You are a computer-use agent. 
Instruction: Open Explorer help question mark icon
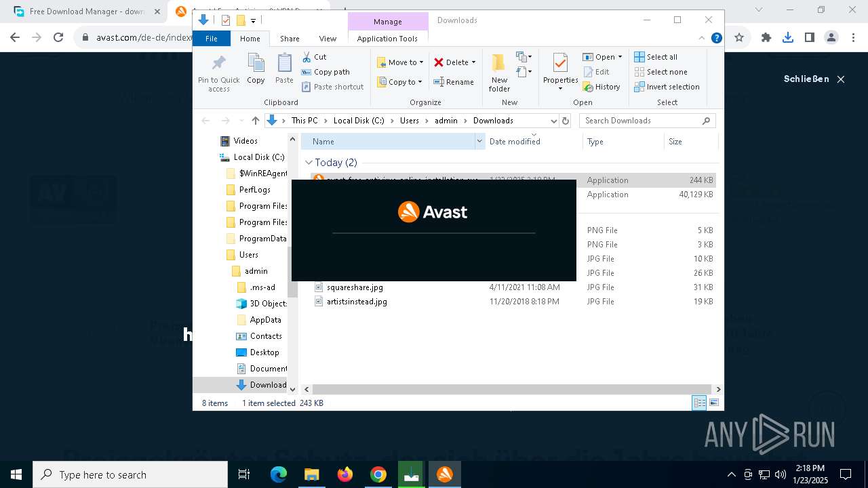(716, 38)
